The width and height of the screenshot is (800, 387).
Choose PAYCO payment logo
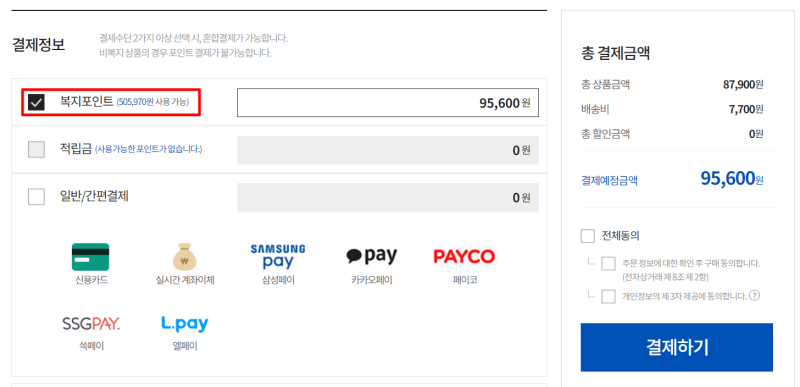(464, 256)
